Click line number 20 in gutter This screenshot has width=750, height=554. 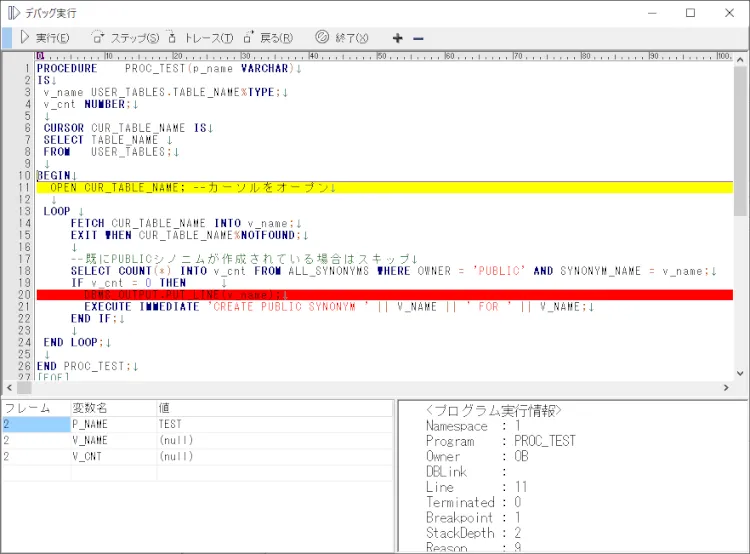pos(24,295)
